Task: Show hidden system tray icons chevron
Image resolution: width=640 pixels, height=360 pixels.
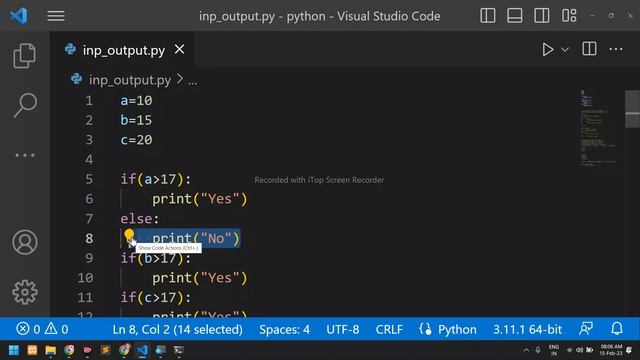Action: (526, 350)
